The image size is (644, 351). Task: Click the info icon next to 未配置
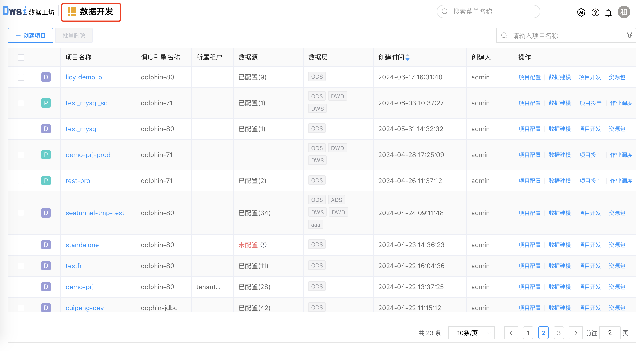click(x=263, y=245)
